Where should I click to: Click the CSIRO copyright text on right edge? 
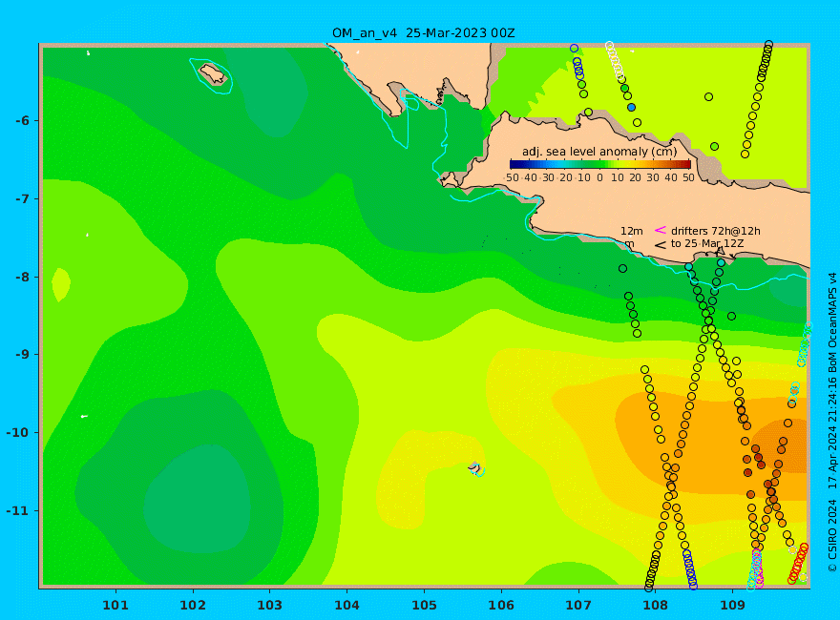pyautogui.click(x=832, y=423)
